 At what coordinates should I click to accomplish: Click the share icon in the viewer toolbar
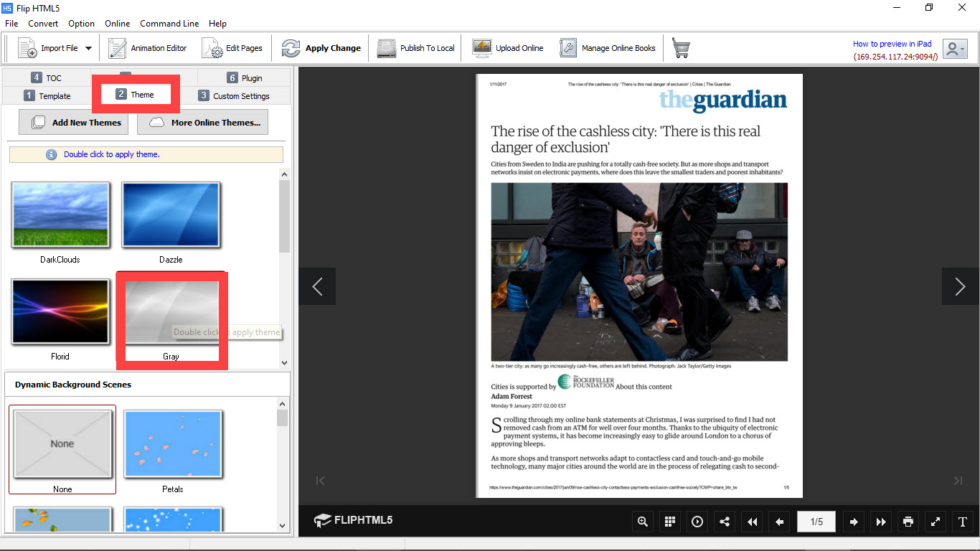point(725,522)
